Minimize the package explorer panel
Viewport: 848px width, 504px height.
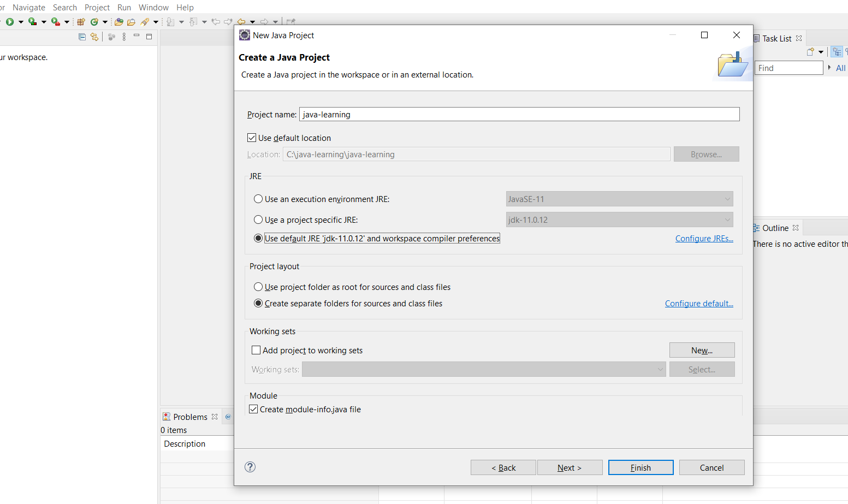tap(137, 35)
